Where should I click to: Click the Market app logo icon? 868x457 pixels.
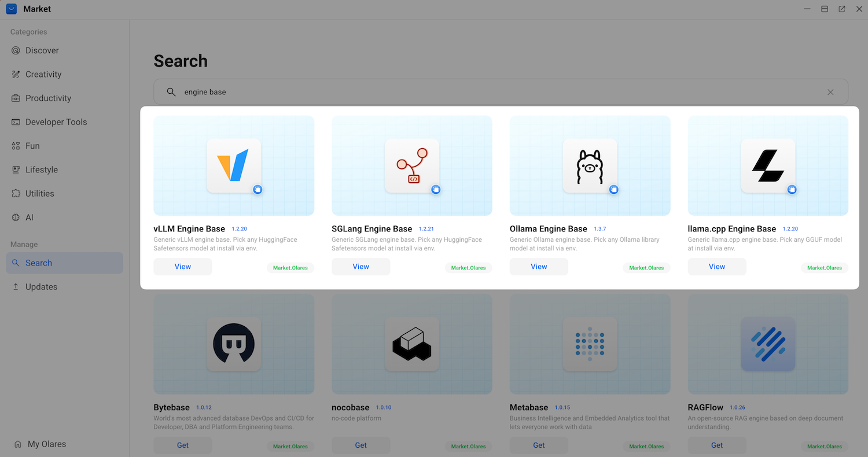click(12, 9)
